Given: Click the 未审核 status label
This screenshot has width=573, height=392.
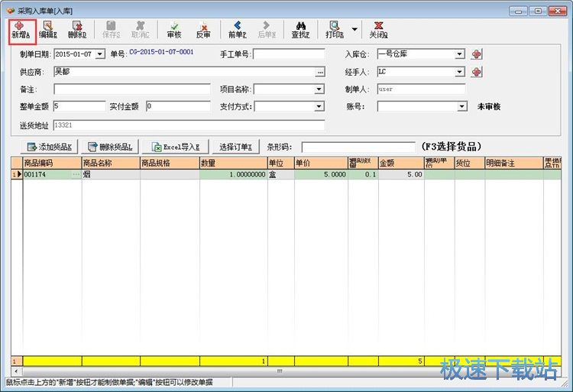Looking at the screenshot, I should [x=489, y=107].
